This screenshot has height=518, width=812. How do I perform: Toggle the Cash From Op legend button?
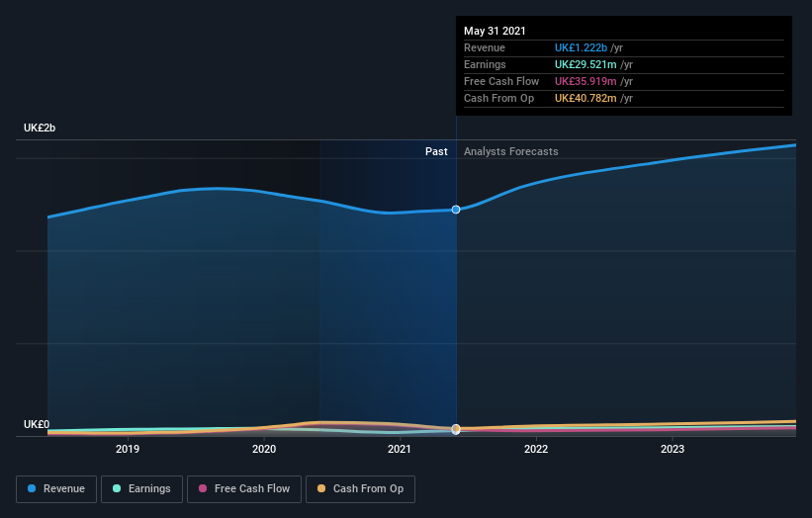pos(360,489)
